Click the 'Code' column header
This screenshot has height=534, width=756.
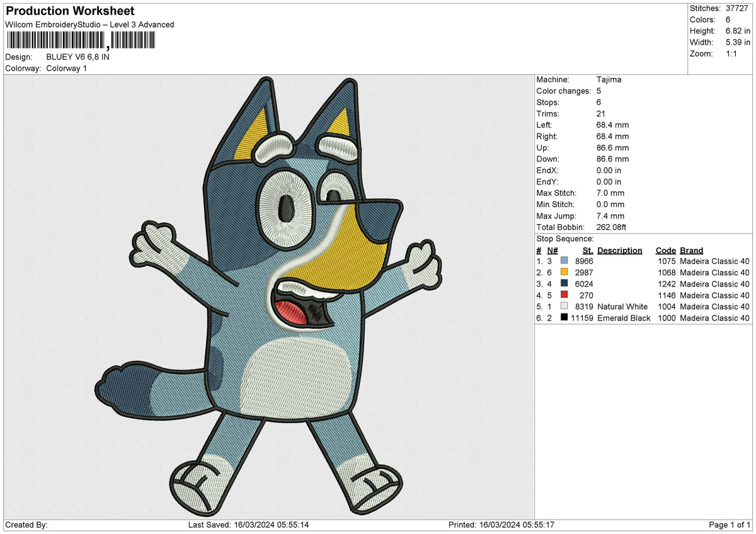[665, 250]
